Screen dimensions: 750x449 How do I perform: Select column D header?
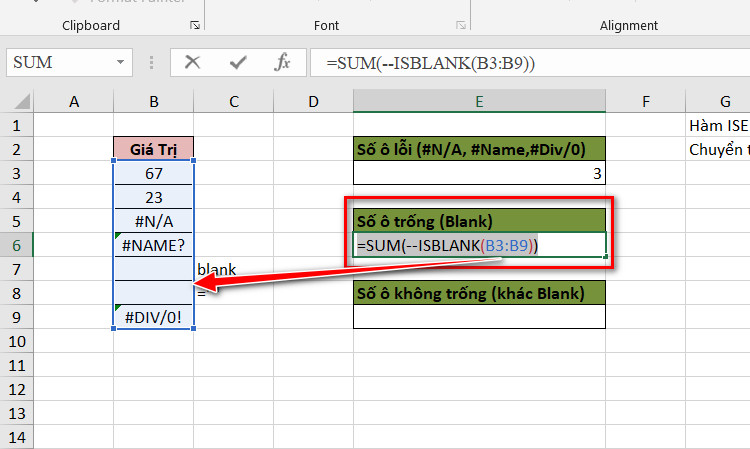pos(313,101)
